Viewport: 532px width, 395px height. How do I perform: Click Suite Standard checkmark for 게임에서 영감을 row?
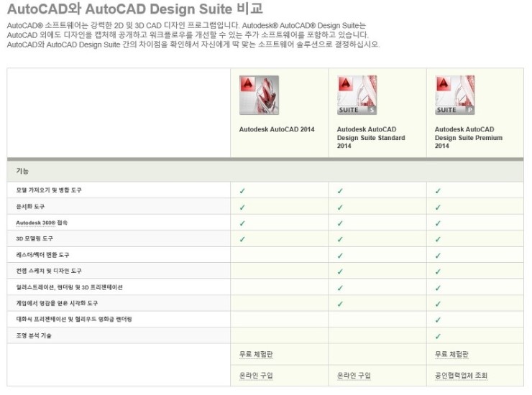click(340, 304)
